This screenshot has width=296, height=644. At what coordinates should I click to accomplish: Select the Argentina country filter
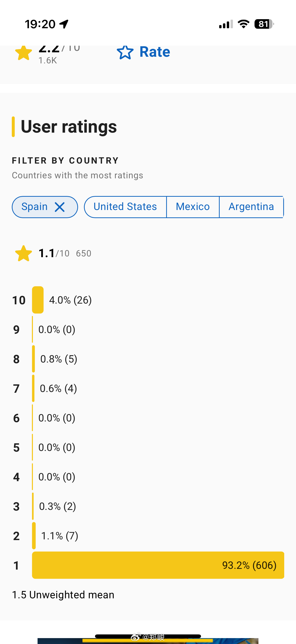coord(251,207)
